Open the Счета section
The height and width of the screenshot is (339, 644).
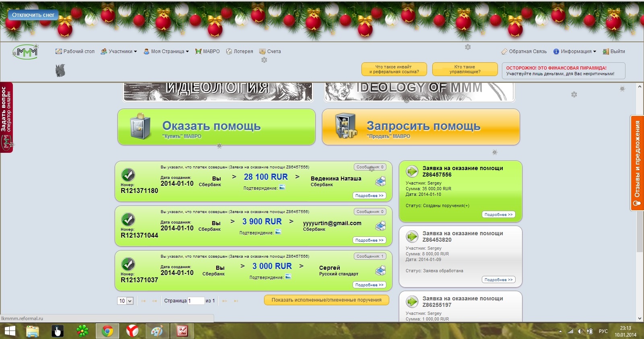coord(270,51)
